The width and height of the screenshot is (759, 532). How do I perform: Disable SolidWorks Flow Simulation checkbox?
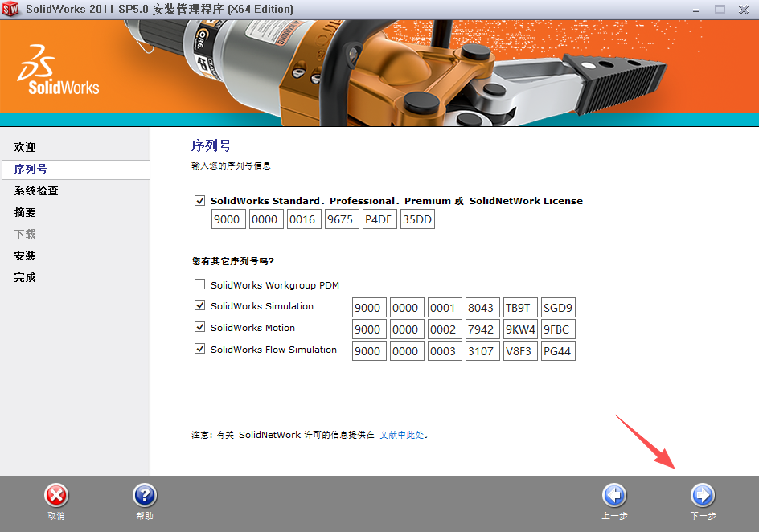click(x=199, y=350)
